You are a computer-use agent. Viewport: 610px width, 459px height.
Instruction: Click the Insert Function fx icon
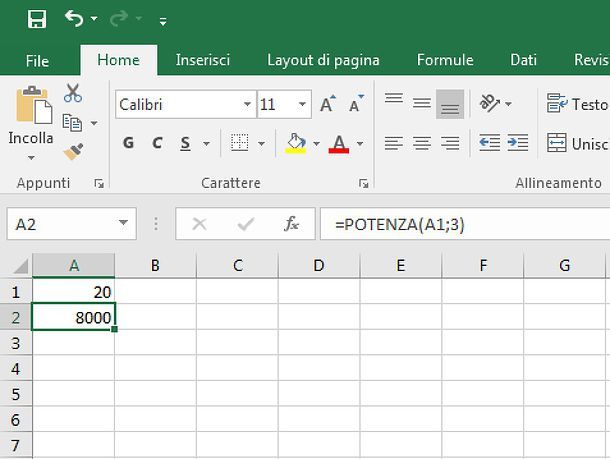coord(291,224)
